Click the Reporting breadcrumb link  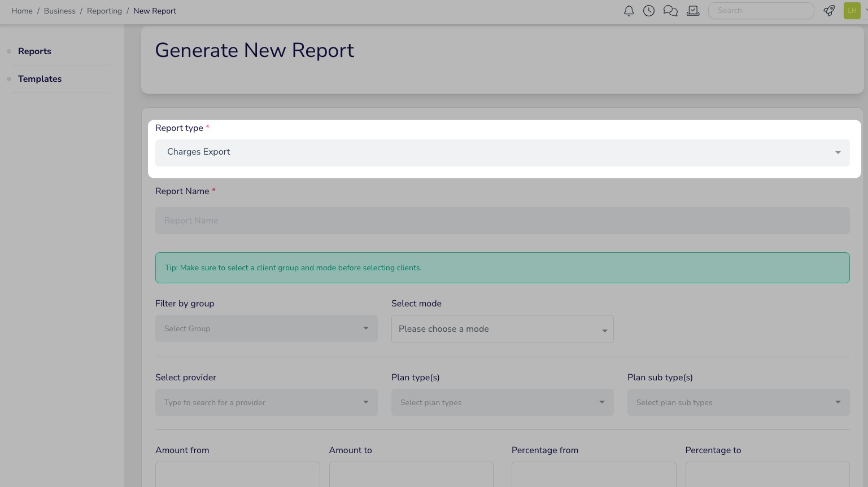pyautogui.click(x=104, y=11)
